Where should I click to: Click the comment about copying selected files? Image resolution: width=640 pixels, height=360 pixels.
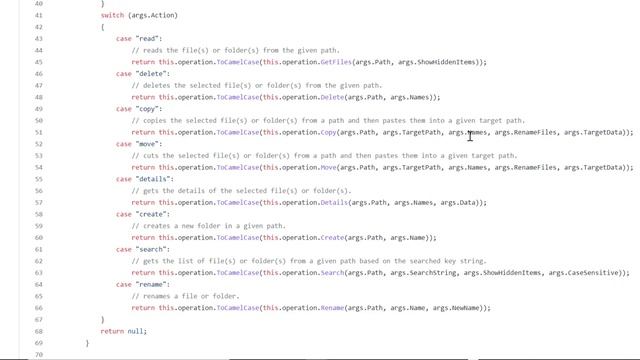pyautogui.click(x=328, y=120)
